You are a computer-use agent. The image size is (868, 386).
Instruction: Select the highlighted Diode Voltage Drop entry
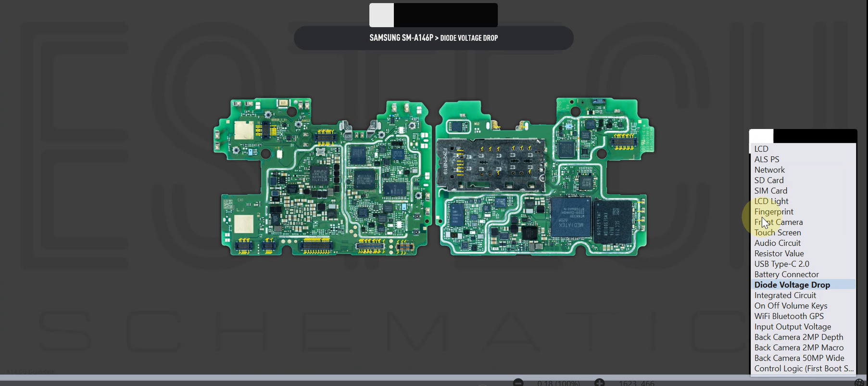[x=803, y=285]
